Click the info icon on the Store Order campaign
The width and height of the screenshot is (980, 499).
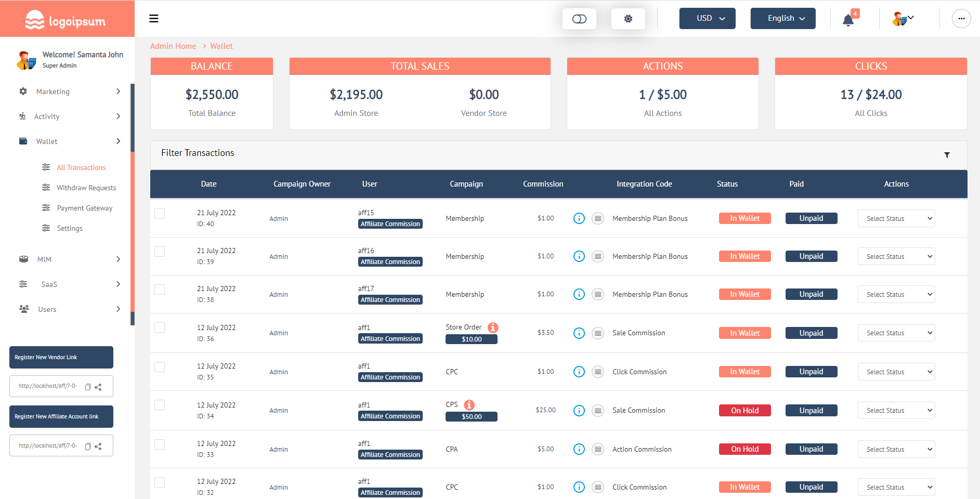(x=492, y=327)
